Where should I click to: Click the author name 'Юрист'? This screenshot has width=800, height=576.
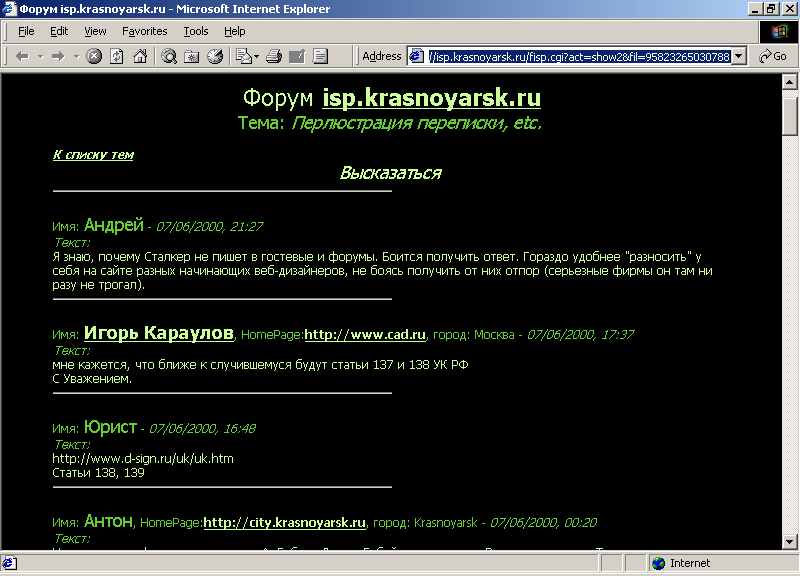(110, 427)
